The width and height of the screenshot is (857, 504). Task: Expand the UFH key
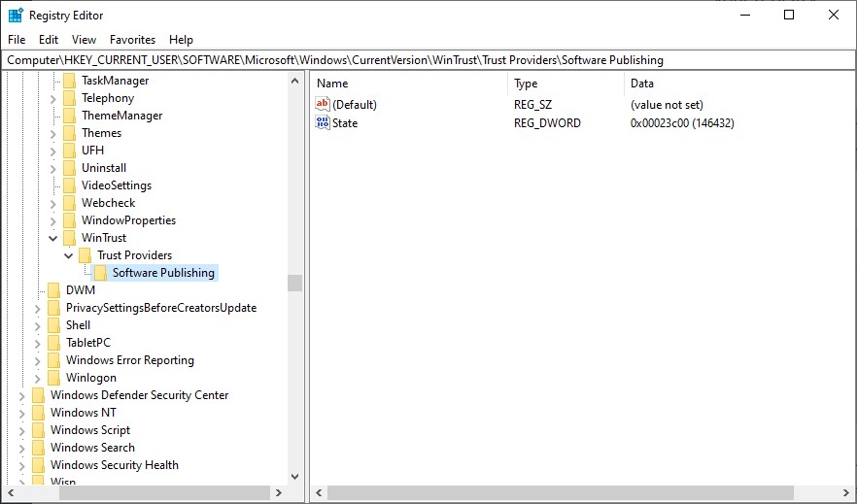(53, 151)
